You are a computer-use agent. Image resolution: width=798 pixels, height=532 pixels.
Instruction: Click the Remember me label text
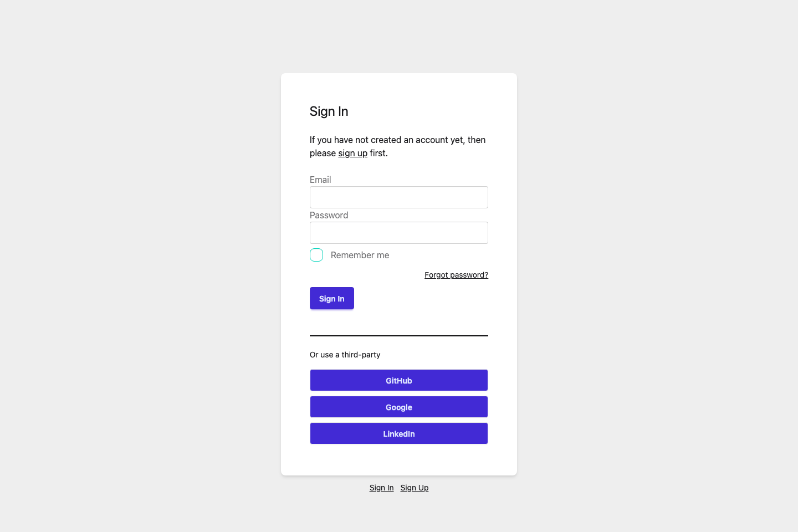(x=360, y=255)
